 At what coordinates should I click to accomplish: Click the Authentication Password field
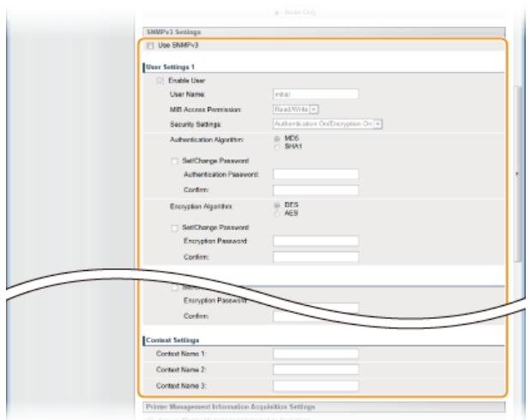click(316, 174)
